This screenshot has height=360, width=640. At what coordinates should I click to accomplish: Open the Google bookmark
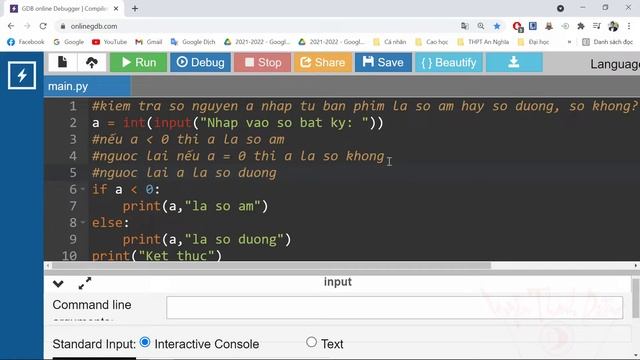click(x=68, y=42)
